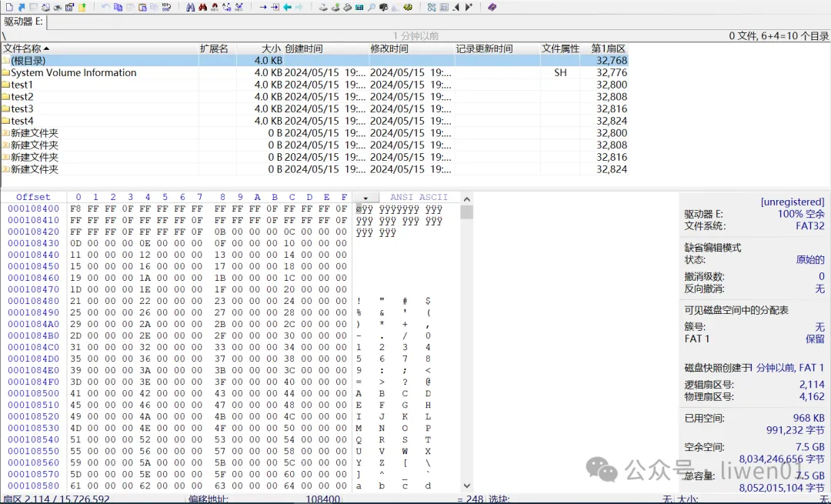Open the purple Help book icon

(x=492, y=7)
